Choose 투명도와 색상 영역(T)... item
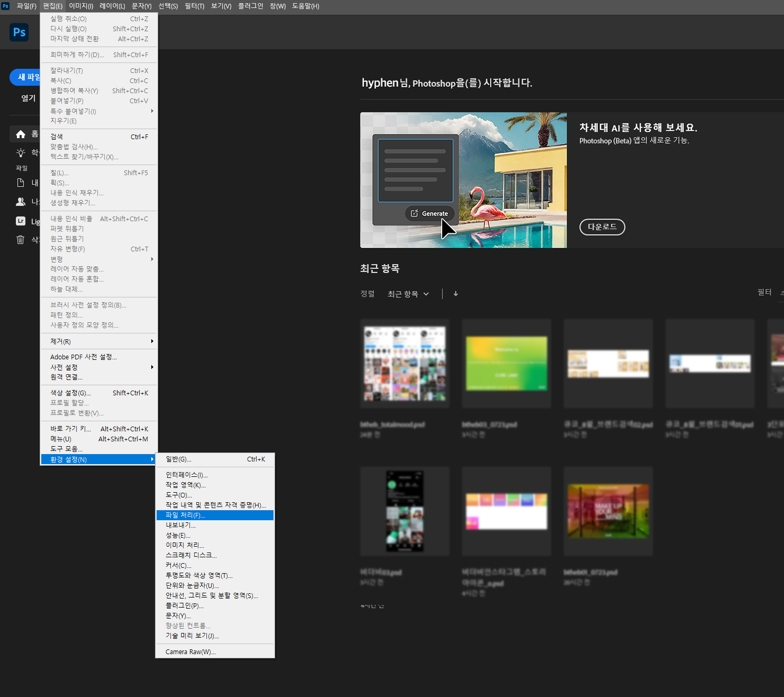 [x=215, y=575]
